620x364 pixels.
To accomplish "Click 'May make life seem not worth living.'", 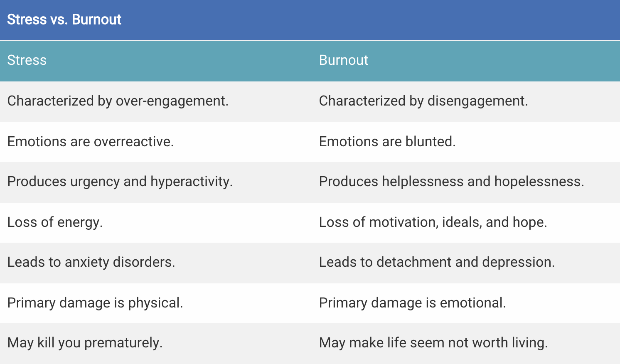I will pos(433,343).
